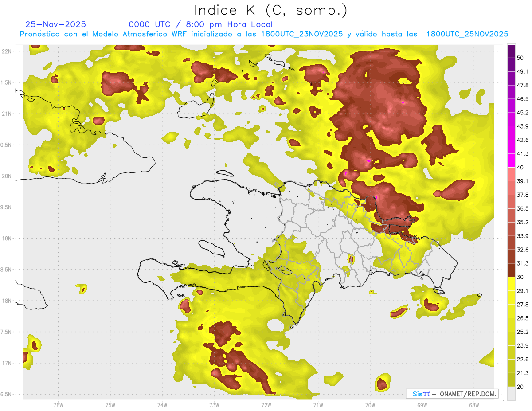Pick the dark brown swatch between 31.3 and 30

(512, 270)
